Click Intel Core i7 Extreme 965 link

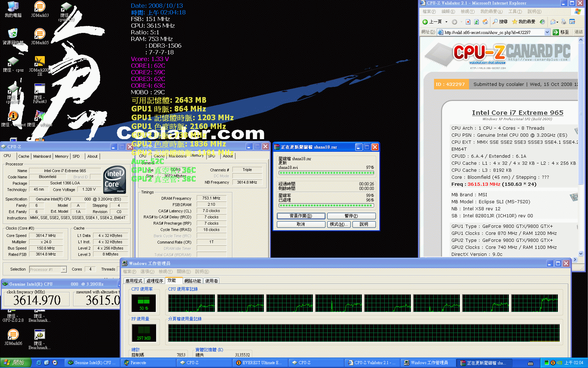[517, 113]
